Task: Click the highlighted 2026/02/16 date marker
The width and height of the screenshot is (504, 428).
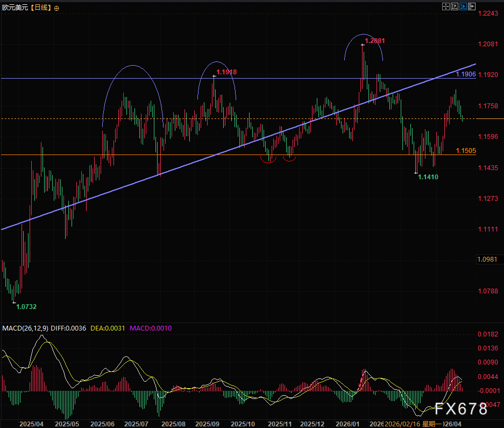Action: pos(403,424)
